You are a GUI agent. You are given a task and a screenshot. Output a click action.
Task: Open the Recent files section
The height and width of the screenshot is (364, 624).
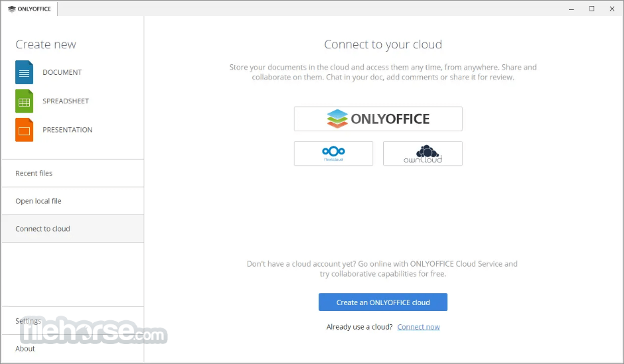(x=72, y=173)
